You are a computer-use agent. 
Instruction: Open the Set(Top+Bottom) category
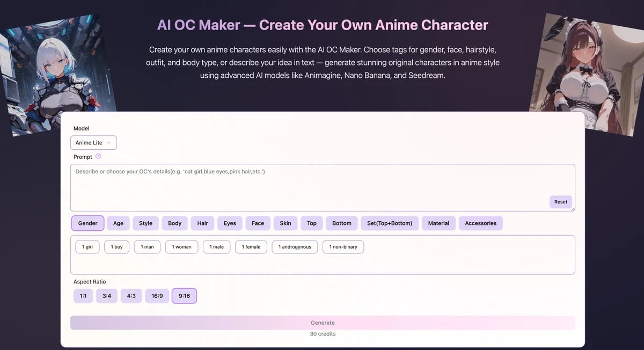pos(390,223)
